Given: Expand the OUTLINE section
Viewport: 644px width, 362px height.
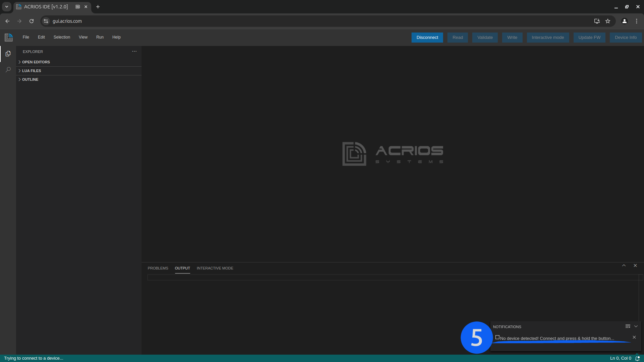Looking at the screenshot, I should pyautogui.click(x=30, y=79).
